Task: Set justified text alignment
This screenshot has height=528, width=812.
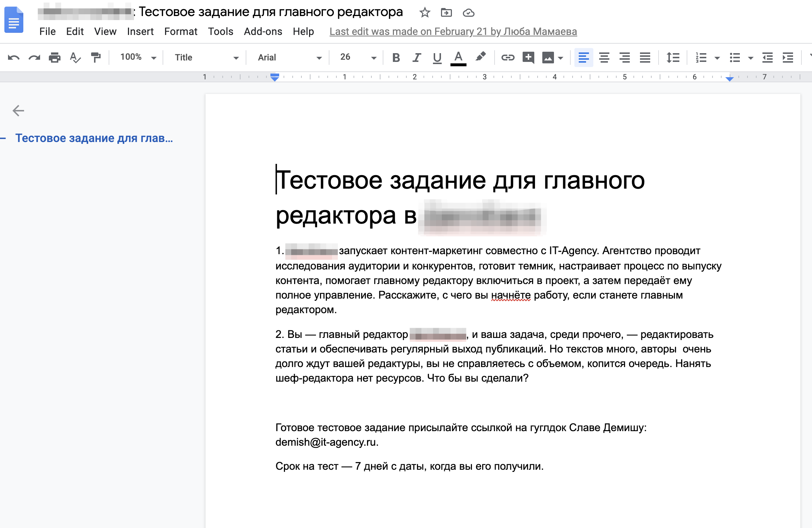Action: (x=645, y=58)
